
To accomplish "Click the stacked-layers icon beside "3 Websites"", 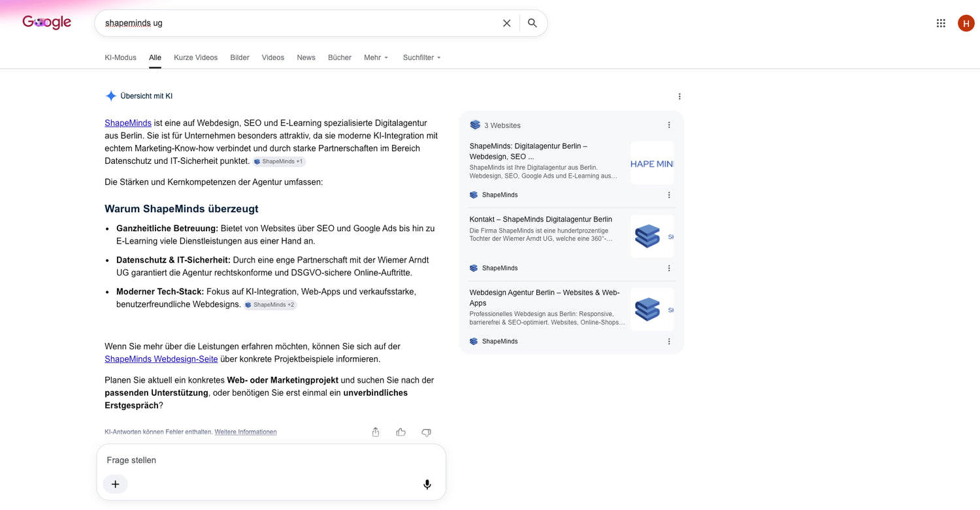I will pyautogui.click(x=475, y=125).
